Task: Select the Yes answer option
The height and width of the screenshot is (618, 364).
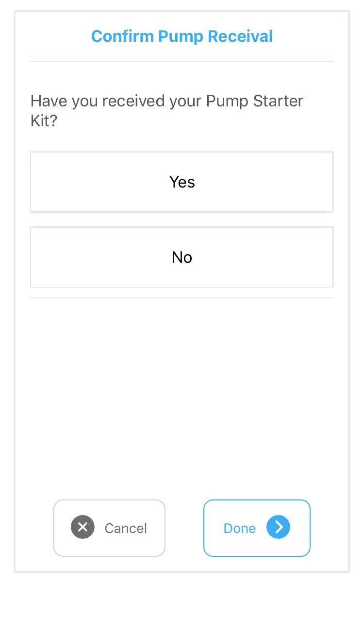Action: 182,182
